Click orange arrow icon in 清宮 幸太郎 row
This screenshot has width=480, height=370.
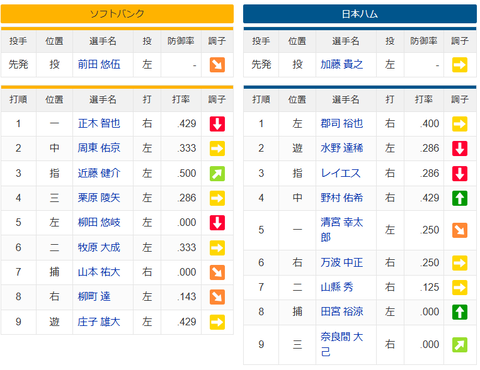[460, 230]
